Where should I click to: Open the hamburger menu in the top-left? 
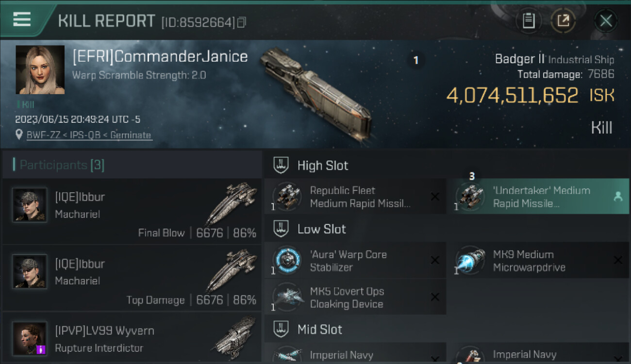[x=22, y=19]
